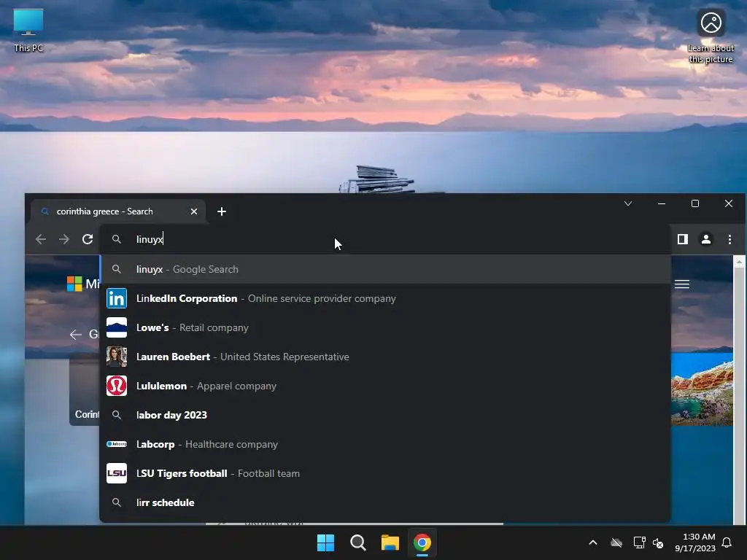Choose Labcorp Healthcare company suggestion
Image resolution: width=747 pixels, height=560 pixels.
[385, 444]
